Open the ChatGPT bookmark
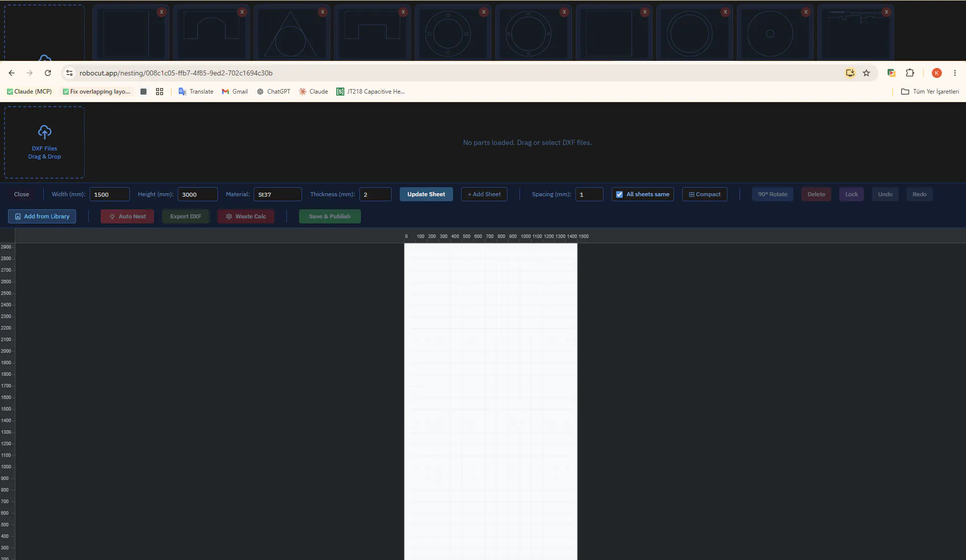This screenshot has width=966, height=560. coord(273,92)
